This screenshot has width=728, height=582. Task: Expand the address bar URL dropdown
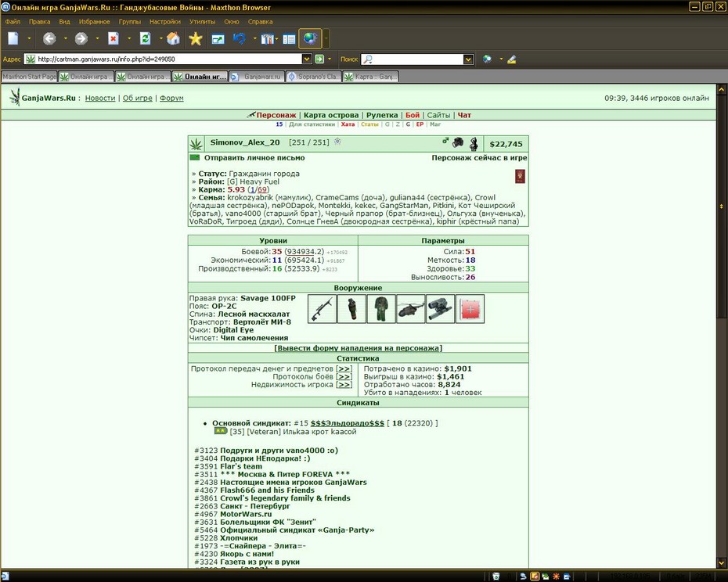coord(306,59)
